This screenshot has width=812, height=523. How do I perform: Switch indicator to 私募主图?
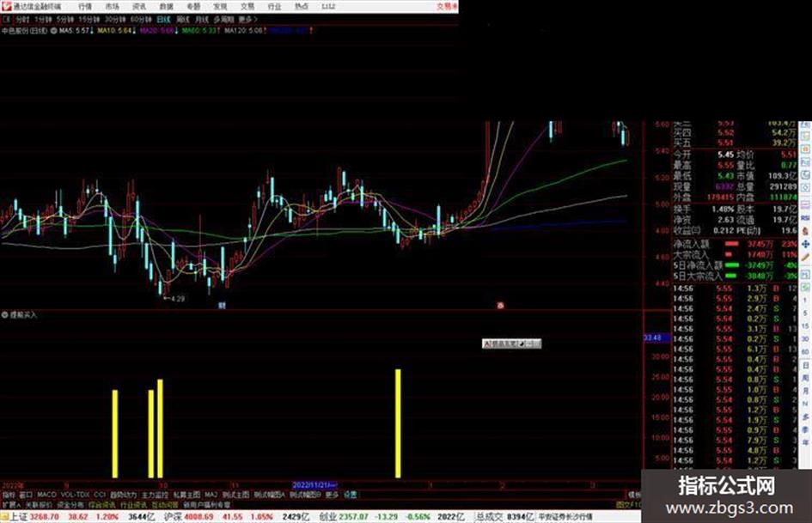click(x=187, y=495)
